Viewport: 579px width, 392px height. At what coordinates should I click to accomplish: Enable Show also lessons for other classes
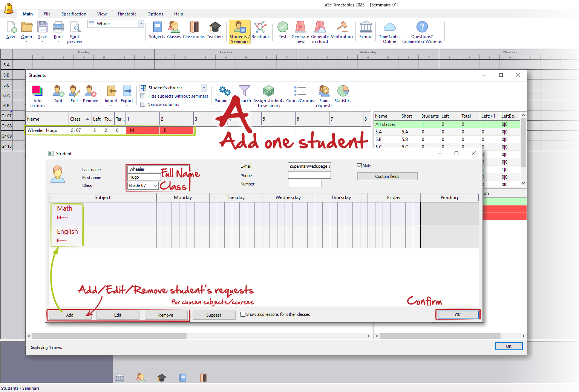tap(243, 314)
